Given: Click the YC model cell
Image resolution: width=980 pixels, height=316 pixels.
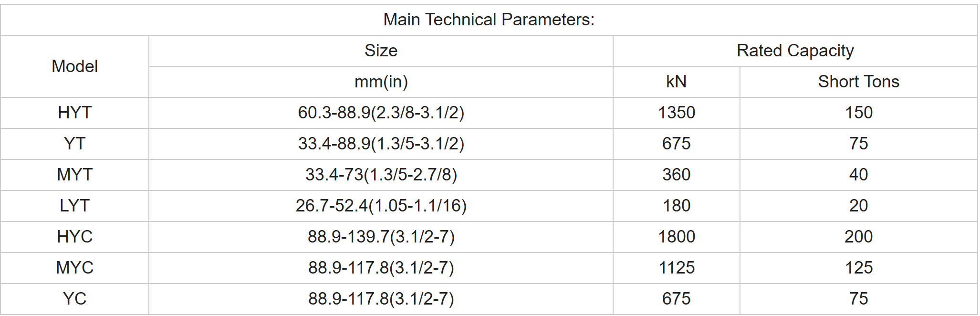Looking at the screenshot, I should click(75, 299).
